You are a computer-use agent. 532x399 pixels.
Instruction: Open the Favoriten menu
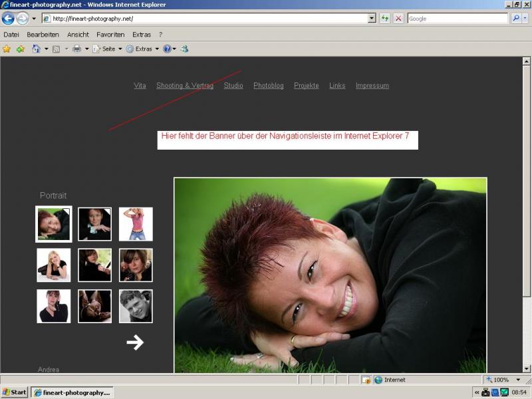click(x=110, y=35)
